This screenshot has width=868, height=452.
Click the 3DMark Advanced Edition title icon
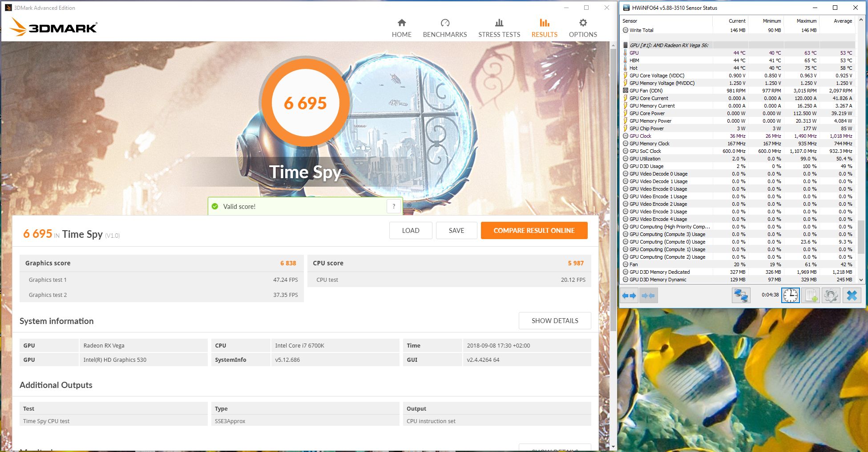(8, 8)
